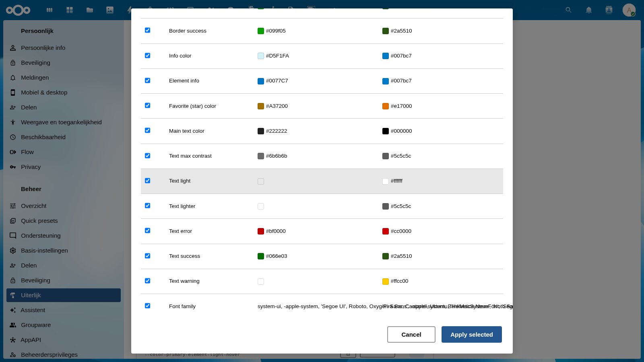Click the person icon beside Persoonlijke info

[13, 48]
